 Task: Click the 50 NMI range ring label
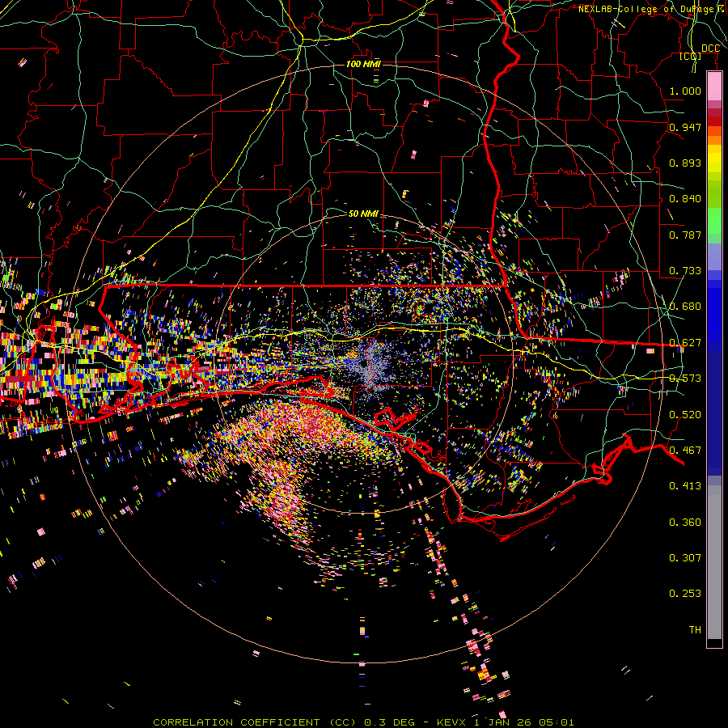(x=363, y=214)
